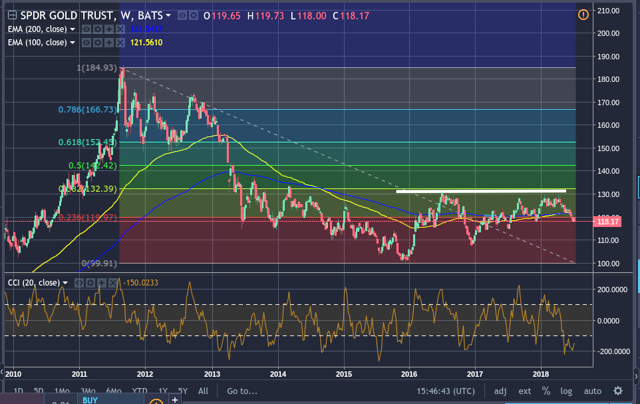
Task: Click the close price value C 118.17
Action: pos(351,16)
